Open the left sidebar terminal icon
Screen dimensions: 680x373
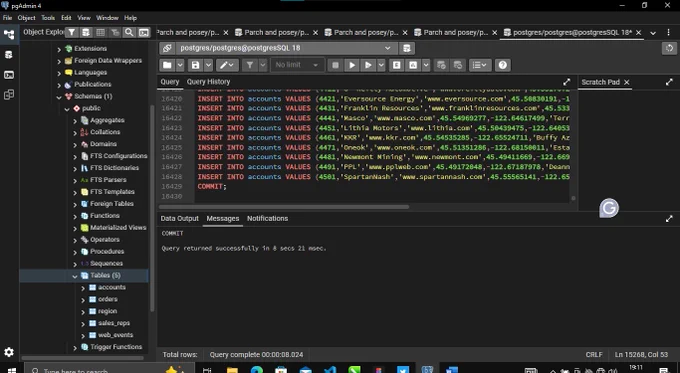click(x=9, y=75)
